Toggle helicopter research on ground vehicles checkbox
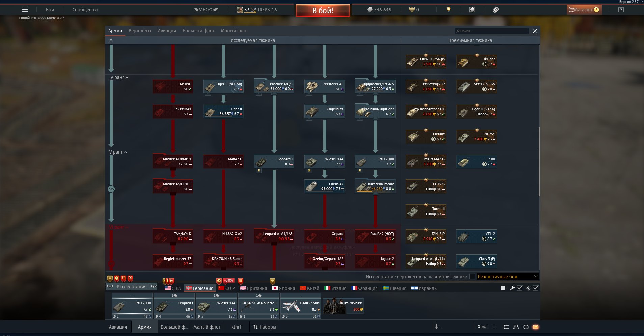The width and height of the screenshot is (644, 336). [472, 277]
